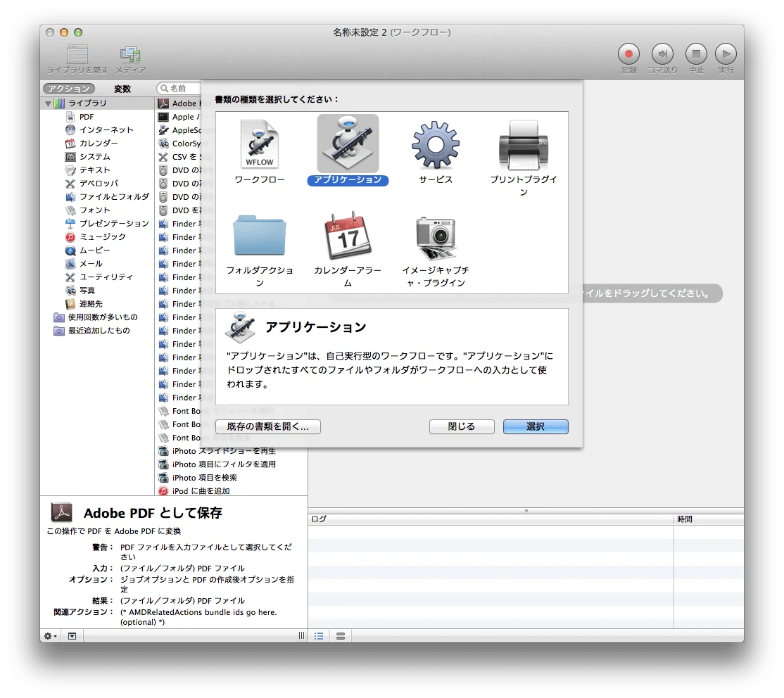Screen dimensions: 784x698
Task: Choose the プリントプラグイン printer icon
Action: tap(524, 145)
